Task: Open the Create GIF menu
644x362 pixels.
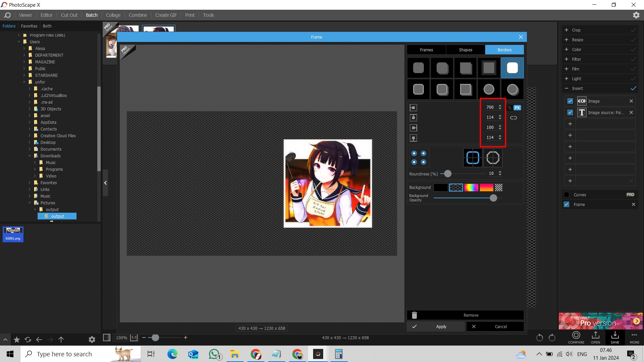Action: click(166, 15)
